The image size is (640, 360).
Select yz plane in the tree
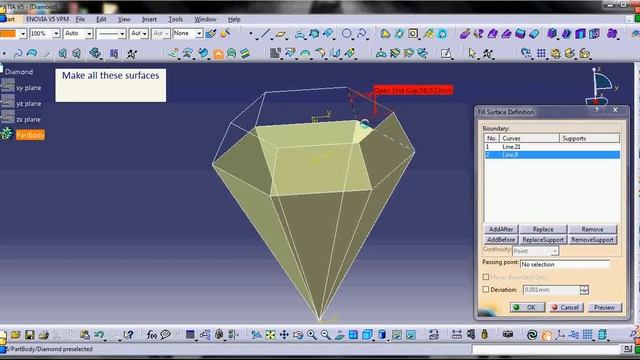[28, 104]
